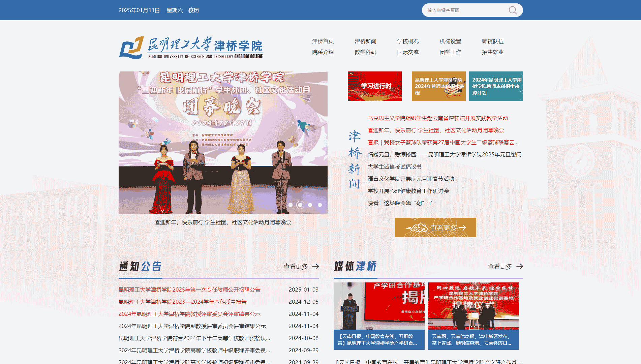Click the arrow on gold 查看更多 button

tap(462, 228)
